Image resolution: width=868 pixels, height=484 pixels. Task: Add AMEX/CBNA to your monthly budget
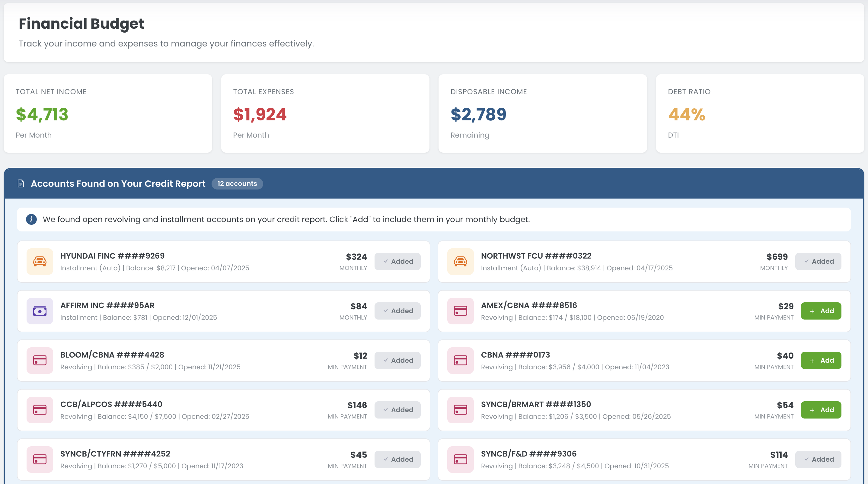pyautogui.click(x=821, y=311)
